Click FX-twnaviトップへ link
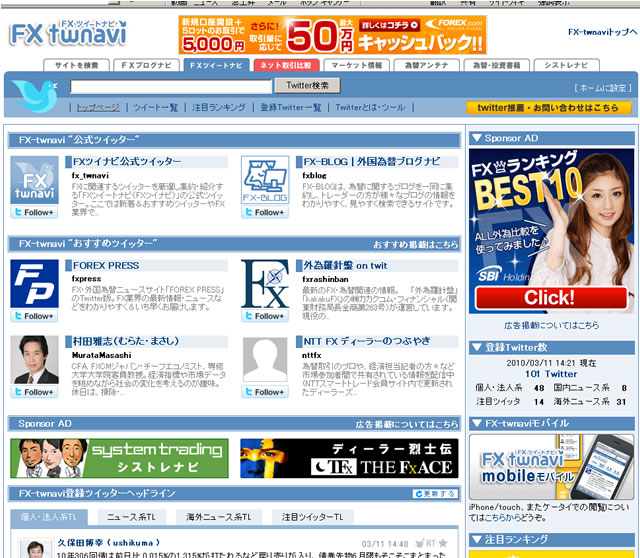This screenshot has height=558, width=640. (x=602, y=32)
